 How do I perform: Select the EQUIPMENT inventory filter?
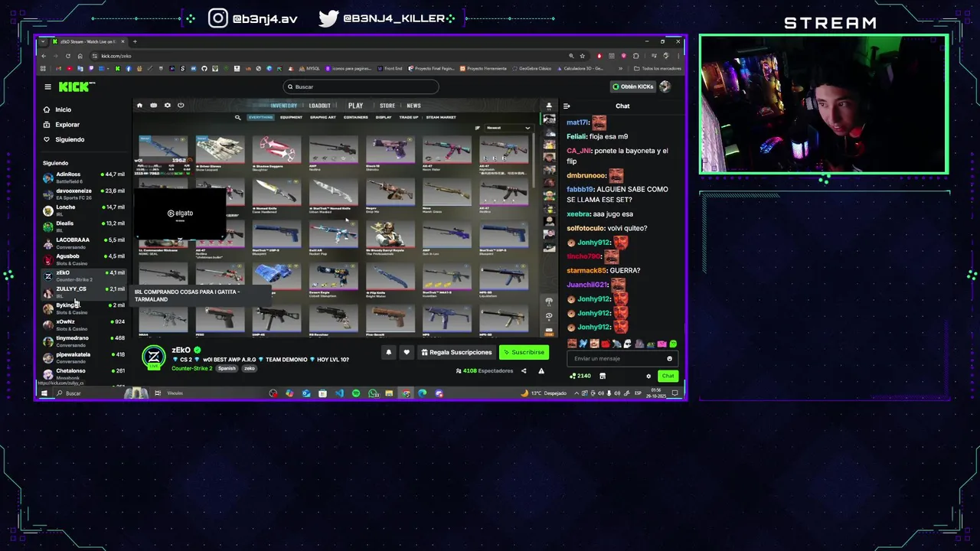tap(291, 118)
